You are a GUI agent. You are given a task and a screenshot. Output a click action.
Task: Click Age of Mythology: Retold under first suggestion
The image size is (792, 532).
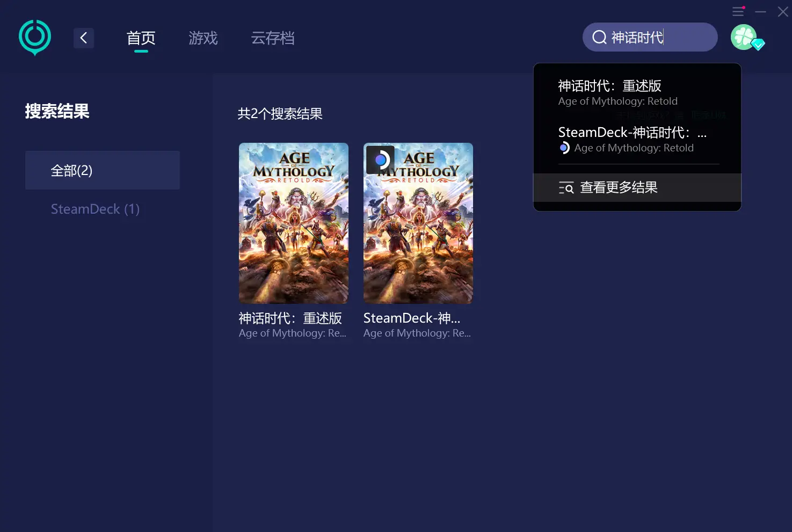coord(618,101)
